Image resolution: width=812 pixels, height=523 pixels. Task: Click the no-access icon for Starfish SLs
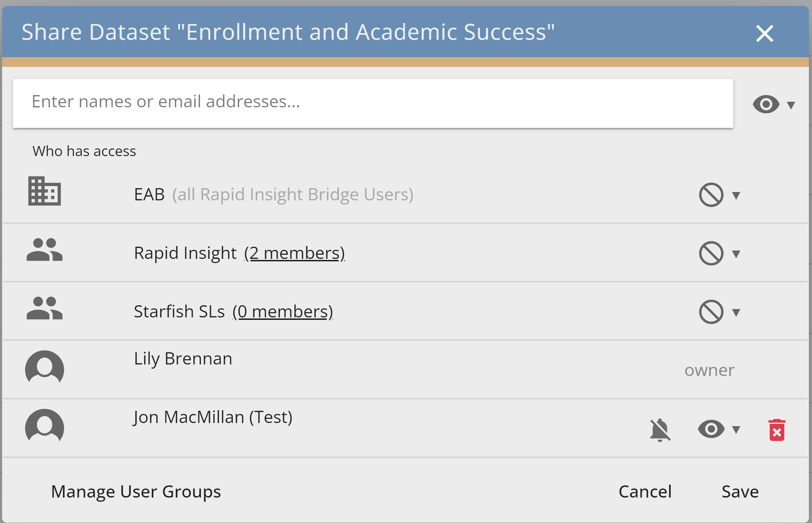tap(711, 312)
